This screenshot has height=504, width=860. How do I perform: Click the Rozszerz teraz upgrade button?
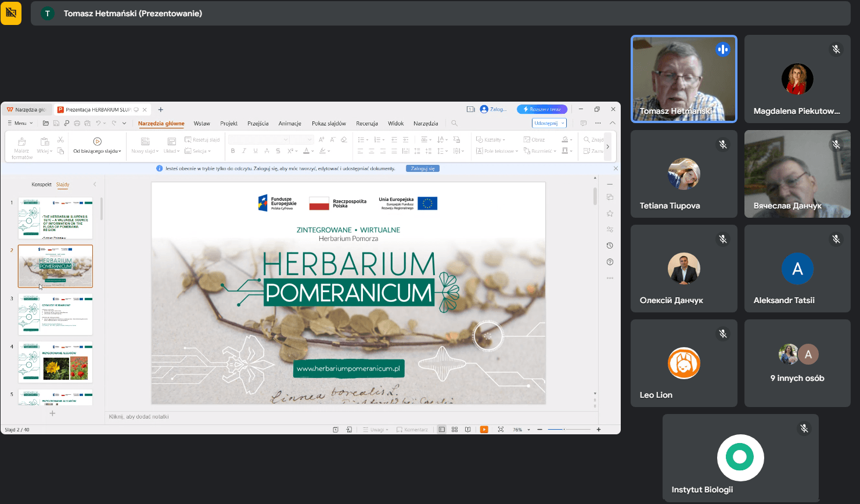pos(542,109)
